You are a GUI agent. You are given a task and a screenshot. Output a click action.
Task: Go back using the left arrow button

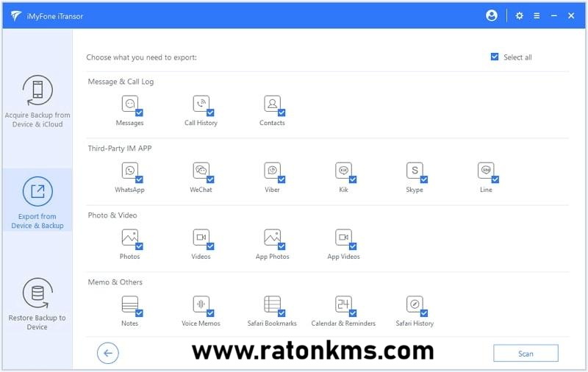(x=107, y=353)
